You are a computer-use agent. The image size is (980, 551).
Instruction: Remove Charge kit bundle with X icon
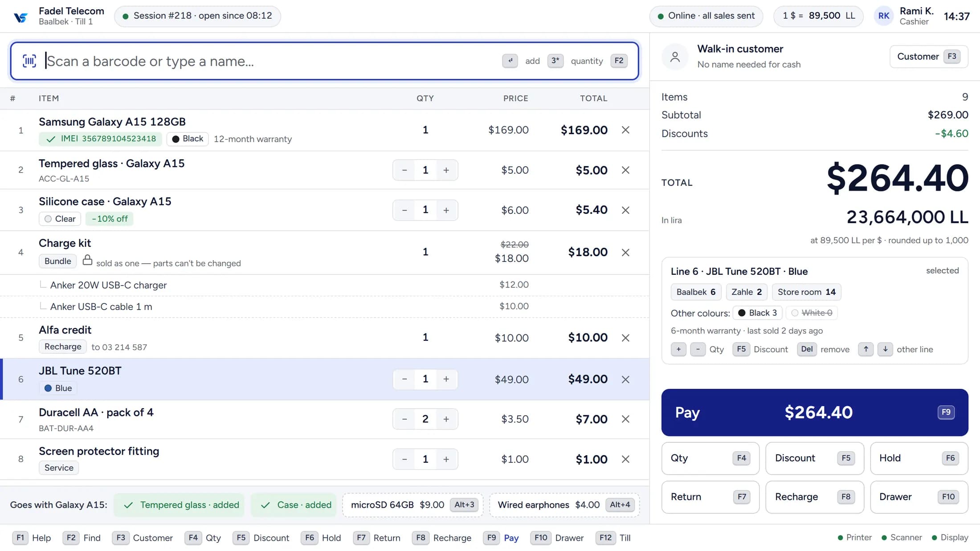coord(625,253)
